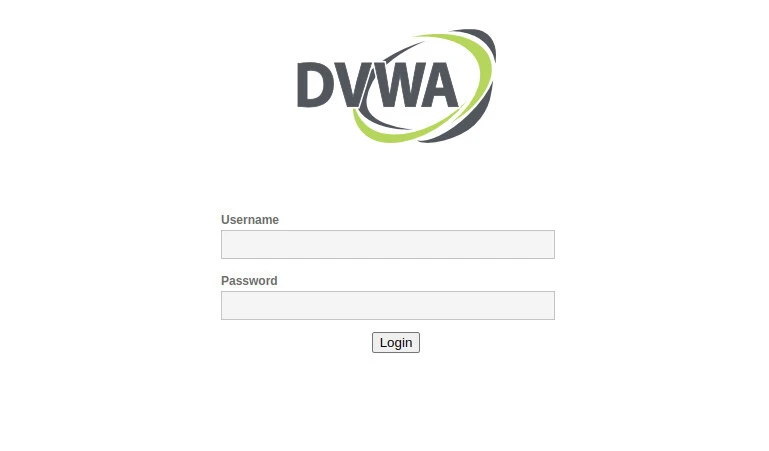This screenshot has height=451, width=769.
Task: Click the Login button
Action: 396,342
